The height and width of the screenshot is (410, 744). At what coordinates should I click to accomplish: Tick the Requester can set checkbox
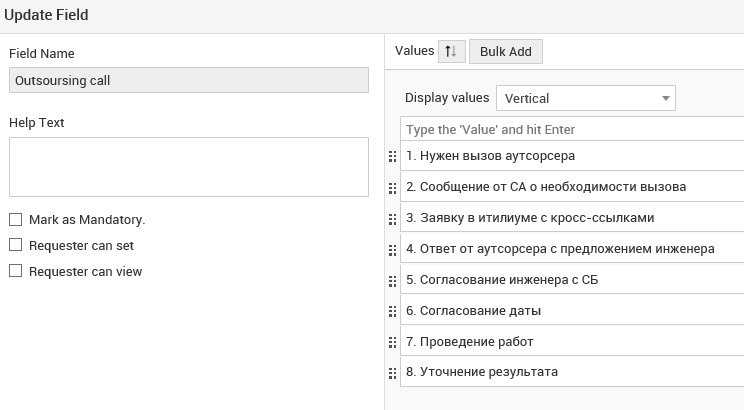[15, 245]
